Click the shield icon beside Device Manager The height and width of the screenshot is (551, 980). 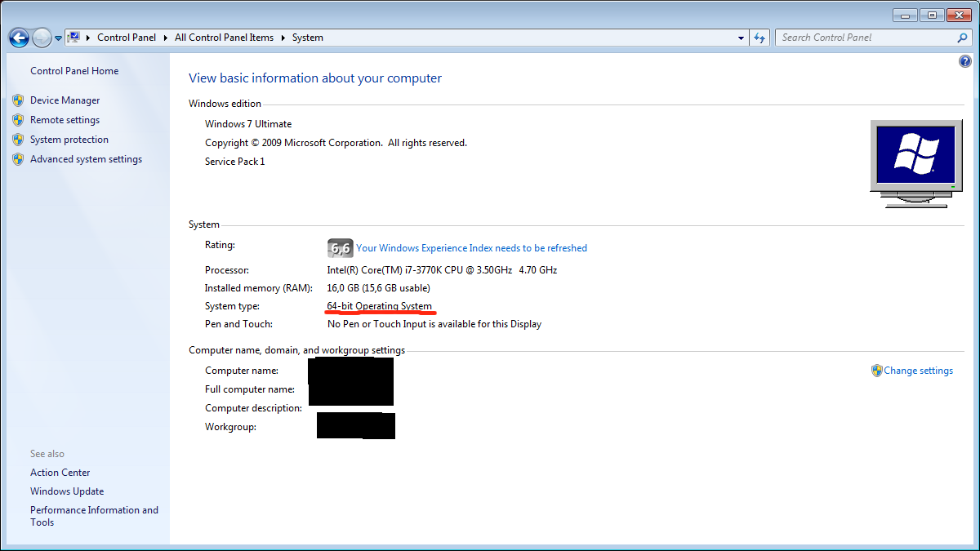pos(18,100)
